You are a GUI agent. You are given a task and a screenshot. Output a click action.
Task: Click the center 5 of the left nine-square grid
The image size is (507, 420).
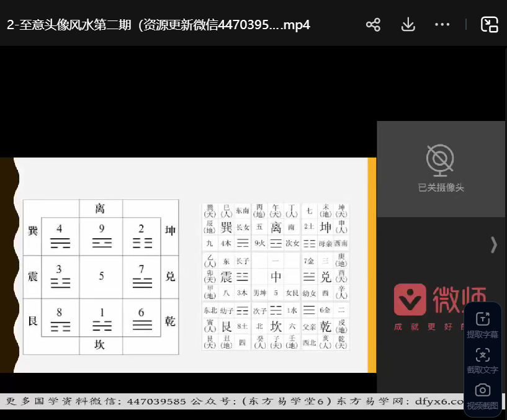[101, 276]
